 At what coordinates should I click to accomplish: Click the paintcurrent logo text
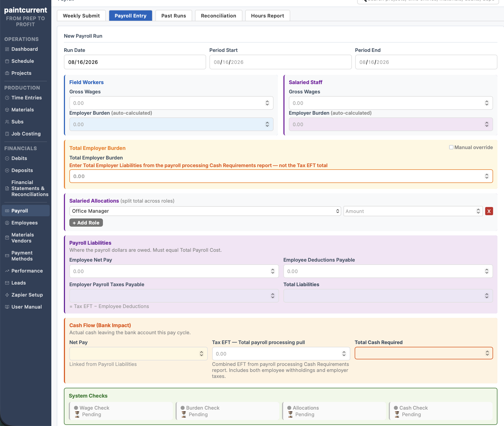coord(25,10)
